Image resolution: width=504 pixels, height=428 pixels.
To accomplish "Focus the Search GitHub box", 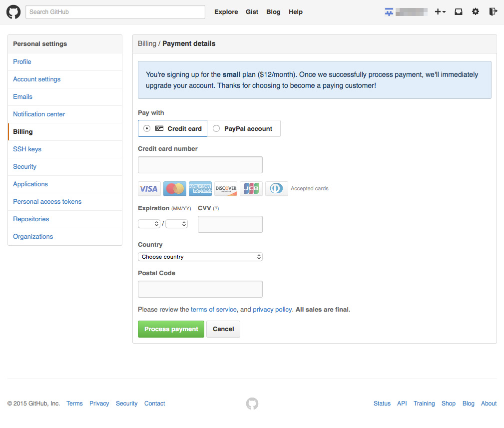I will pos(115,12).
